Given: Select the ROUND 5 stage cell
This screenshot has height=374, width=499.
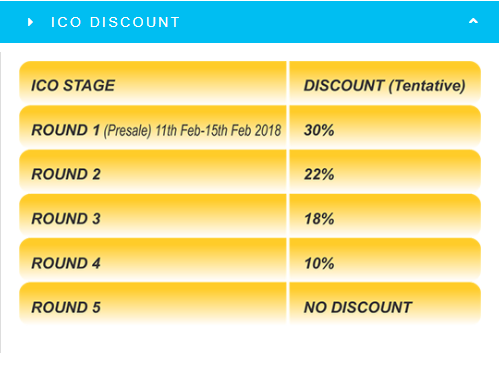Looking at the screenshot, I should point(153,304).
